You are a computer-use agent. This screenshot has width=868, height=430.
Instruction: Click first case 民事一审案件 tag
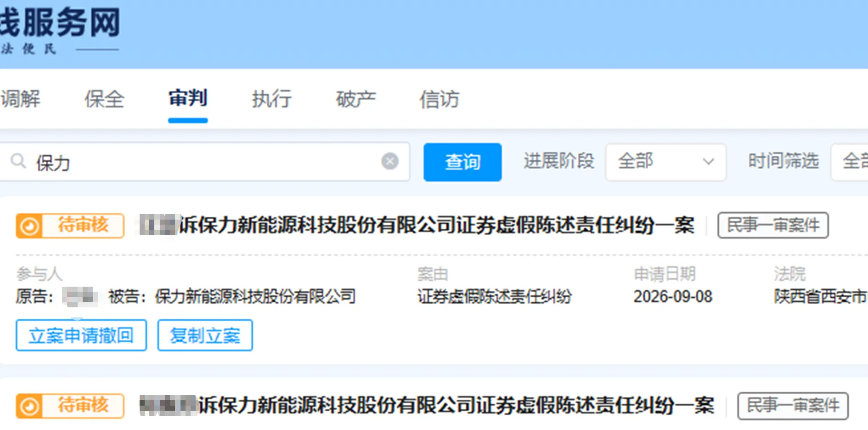pos(773,225)
